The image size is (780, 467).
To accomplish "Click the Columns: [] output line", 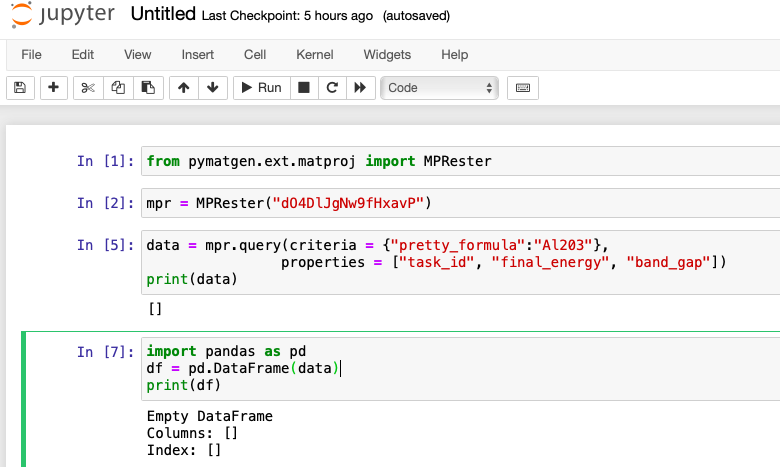I will [x=192, y=433].
